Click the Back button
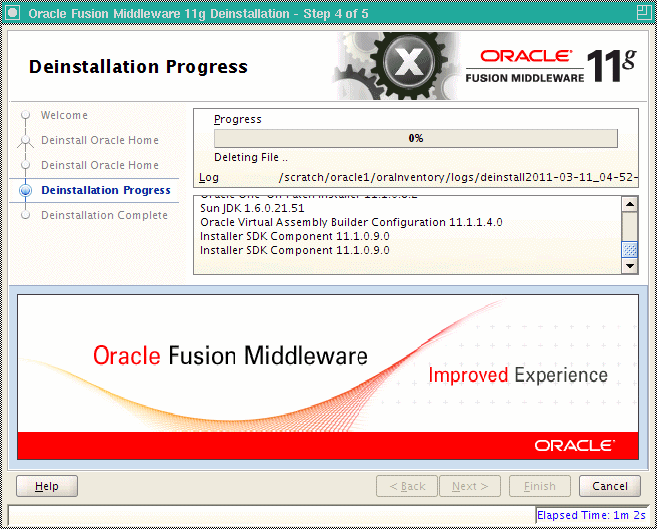 407,486
